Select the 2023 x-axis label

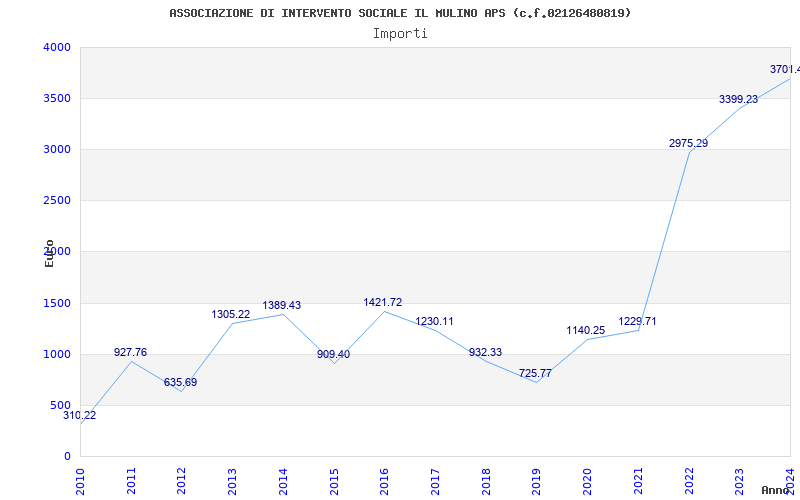(739, 481)
